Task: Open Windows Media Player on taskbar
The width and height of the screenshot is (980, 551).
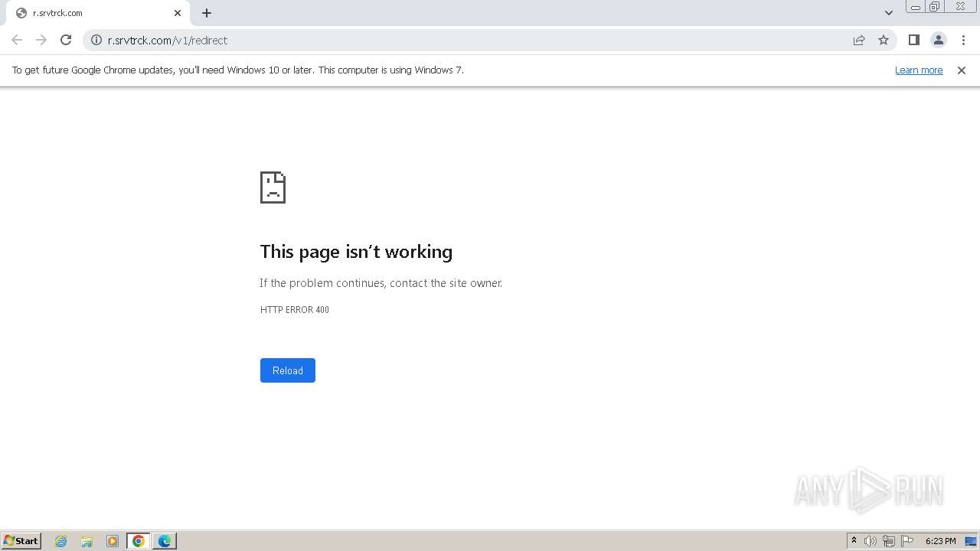Action: pyautogui.click(x=113, y=541)
